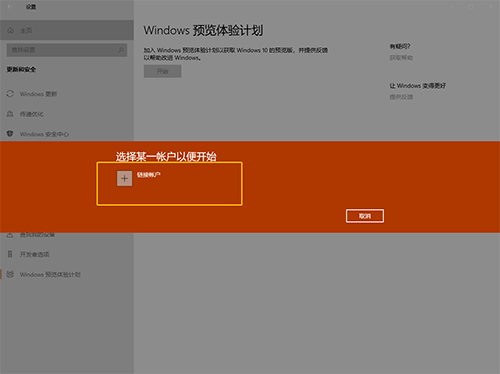Click the Windows Update refresh icon
The image size is (500, 374).
click(10, 94)
